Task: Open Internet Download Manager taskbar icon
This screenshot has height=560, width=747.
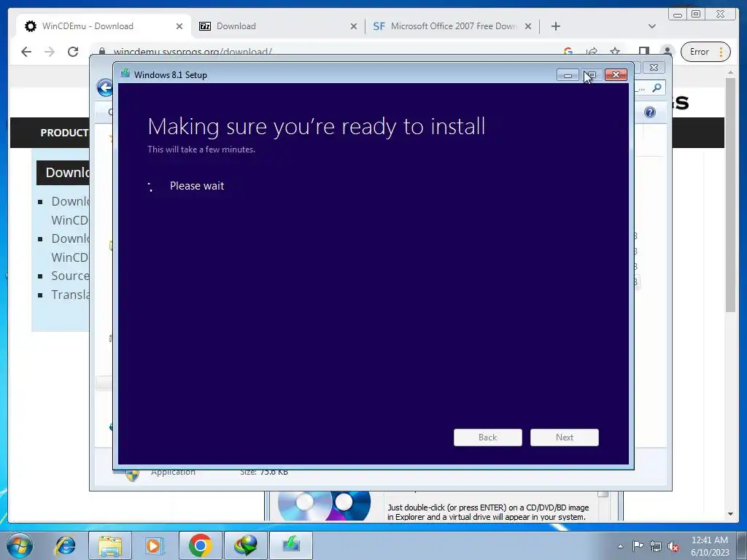Action: 246,545
